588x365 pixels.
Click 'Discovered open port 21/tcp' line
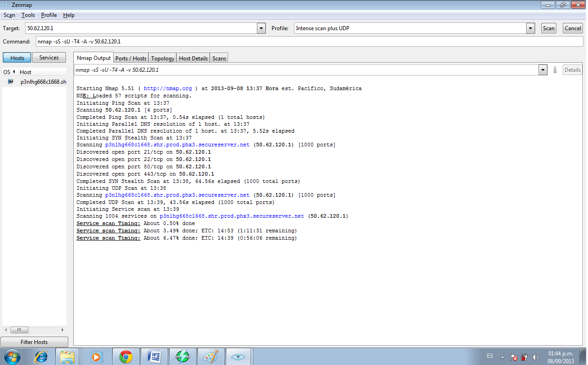tap(144, 152)
